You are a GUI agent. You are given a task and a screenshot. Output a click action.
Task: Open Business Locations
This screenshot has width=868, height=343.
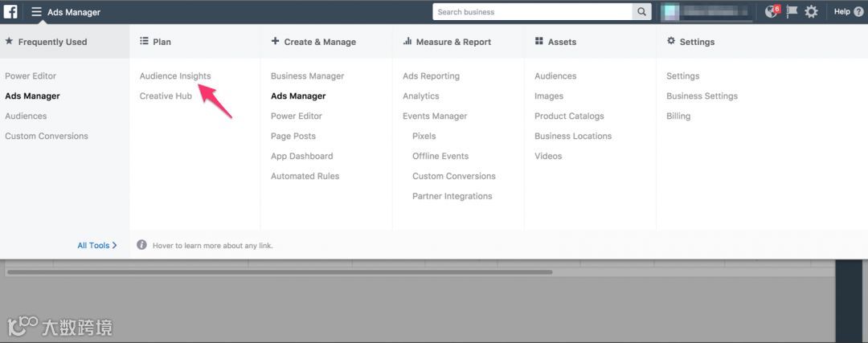[x=573, y=136]
